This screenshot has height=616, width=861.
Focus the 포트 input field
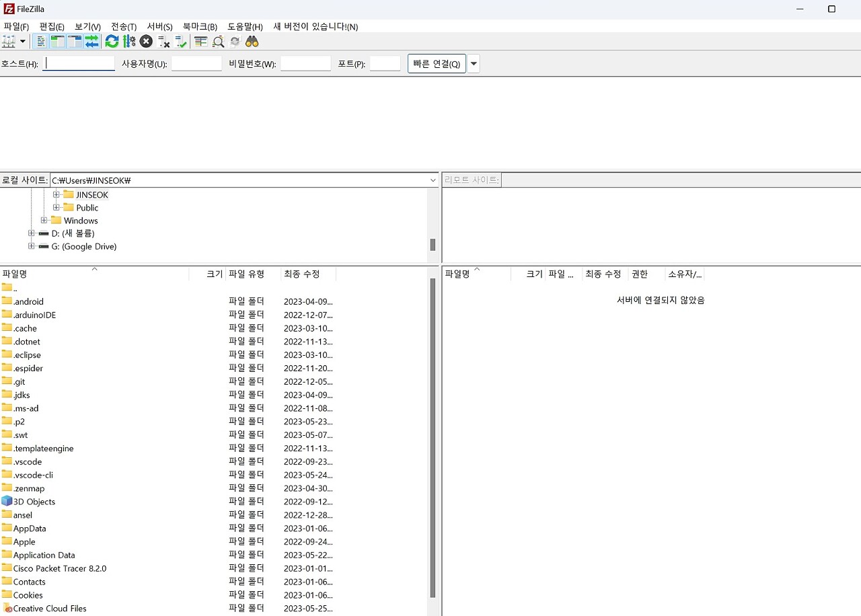click(x=385, y=64)
